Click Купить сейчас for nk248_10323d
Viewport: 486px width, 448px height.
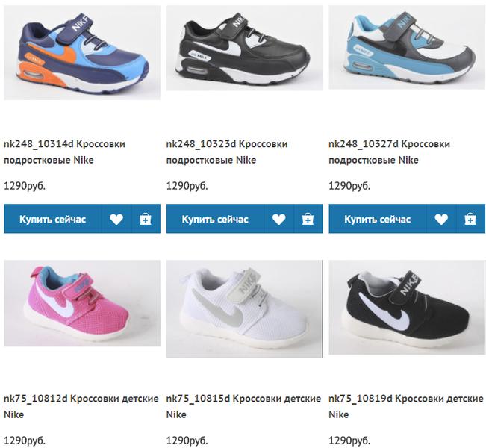[215, 219]
